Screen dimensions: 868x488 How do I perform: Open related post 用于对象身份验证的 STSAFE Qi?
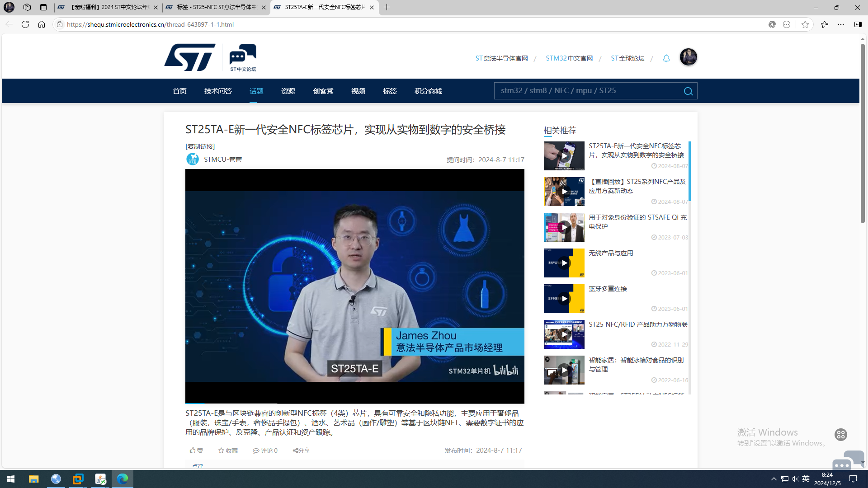[637, 222]
